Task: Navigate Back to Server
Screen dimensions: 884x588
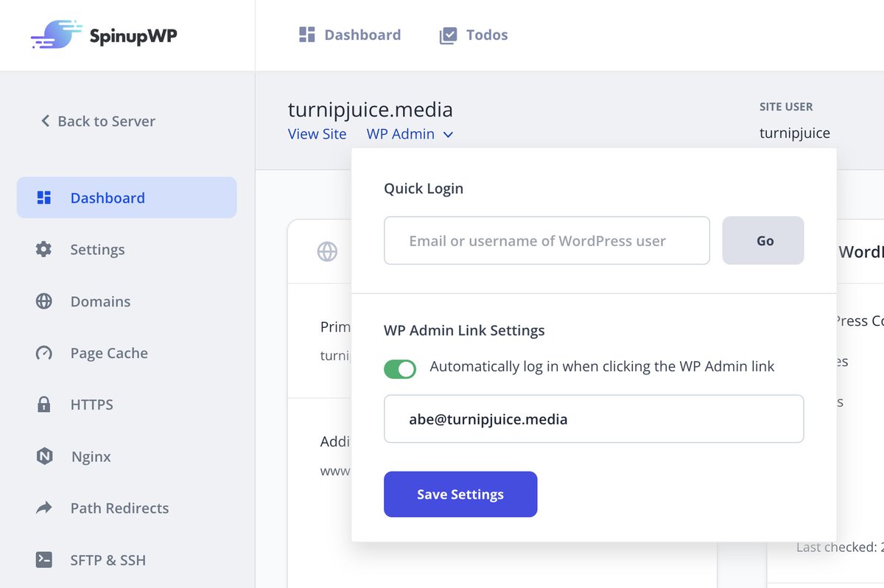Action: click(x=97, y=121)
